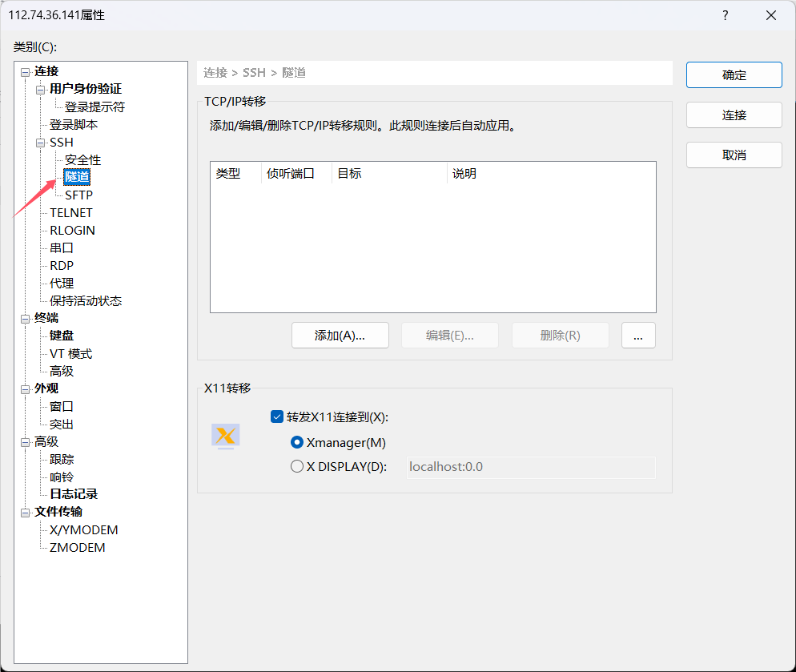Collapse the 外观 tree node

[25, 389]
